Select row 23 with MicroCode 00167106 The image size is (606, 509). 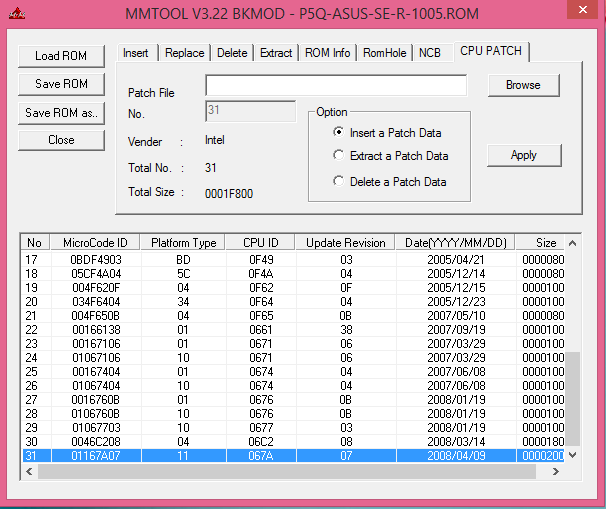coord(293,344)
